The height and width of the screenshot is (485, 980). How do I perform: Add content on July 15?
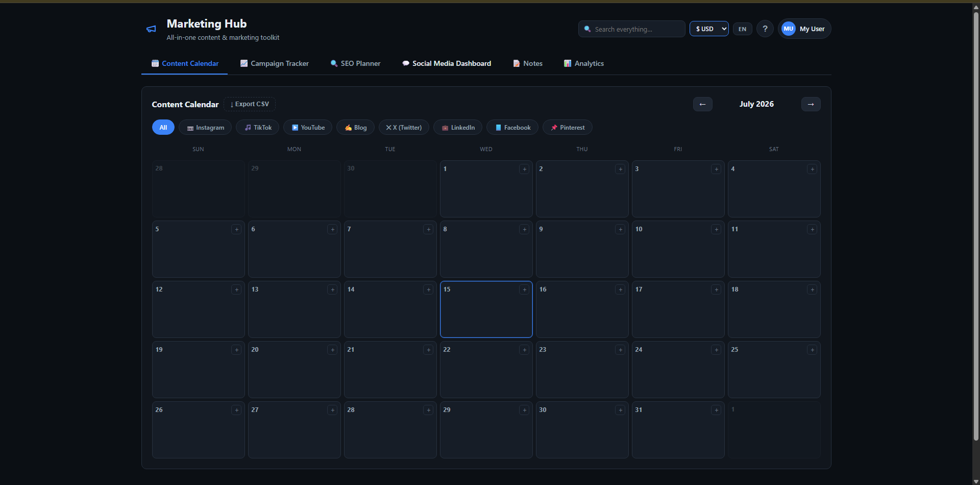coord(524,289)
